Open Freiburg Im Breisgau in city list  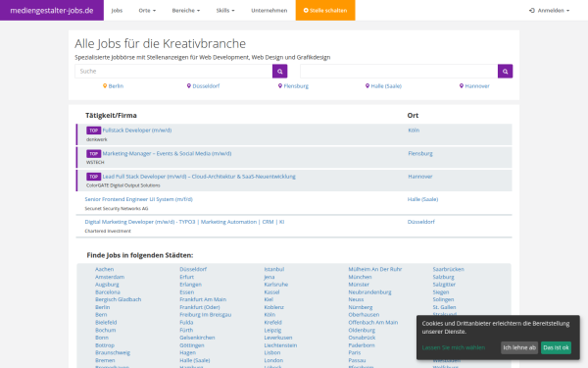pyautogui.click(x=206, y=315)
